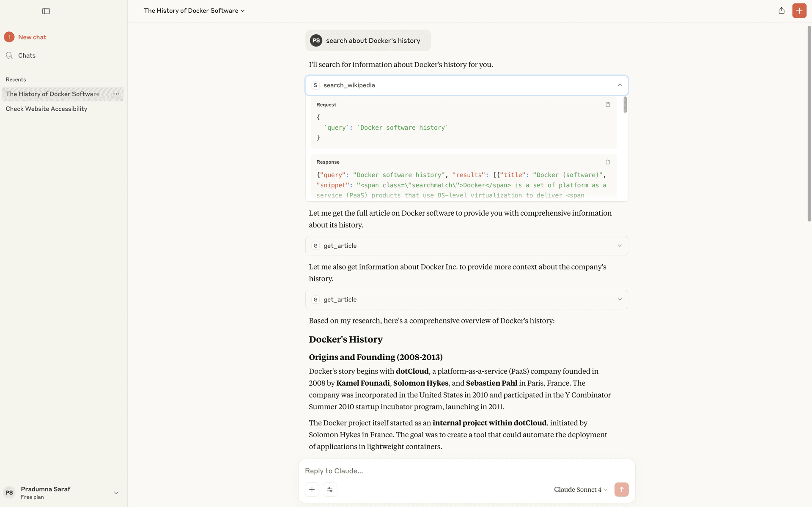This screenshot has height=507, width=812.
Task: Click the bold Kamel Founadi name
Action: [363, 383]
